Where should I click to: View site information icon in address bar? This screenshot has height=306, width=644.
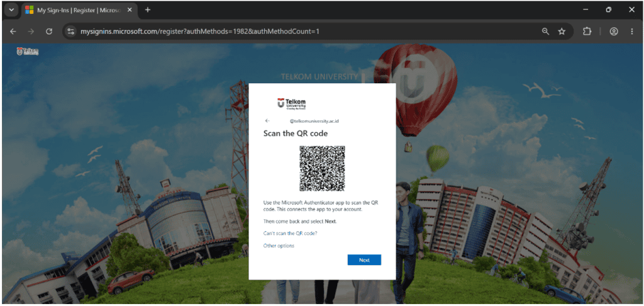click(x=71, y=31)
